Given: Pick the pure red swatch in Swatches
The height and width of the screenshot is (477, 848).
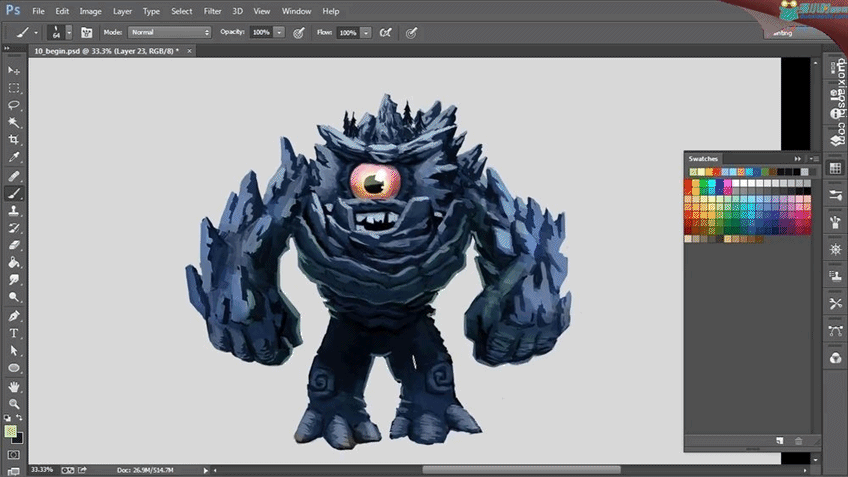Looking at the screenshot, I should point(688,183).
